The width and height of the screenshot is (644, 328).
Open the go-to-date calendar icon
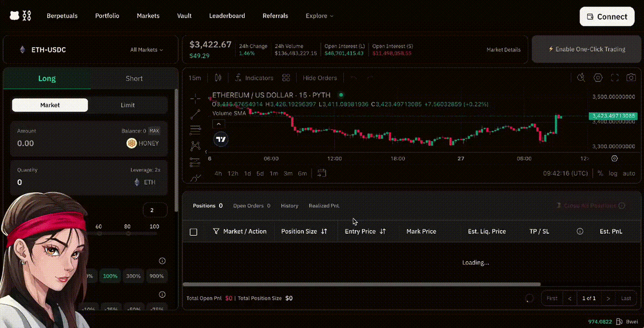[x=322, y=173]
